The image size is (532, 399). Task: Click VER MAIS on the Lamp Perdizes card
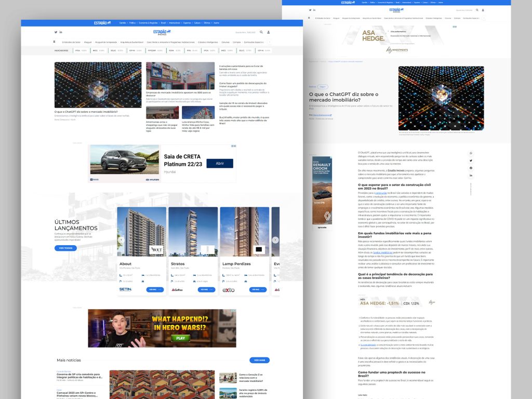[x=258, y=290]
